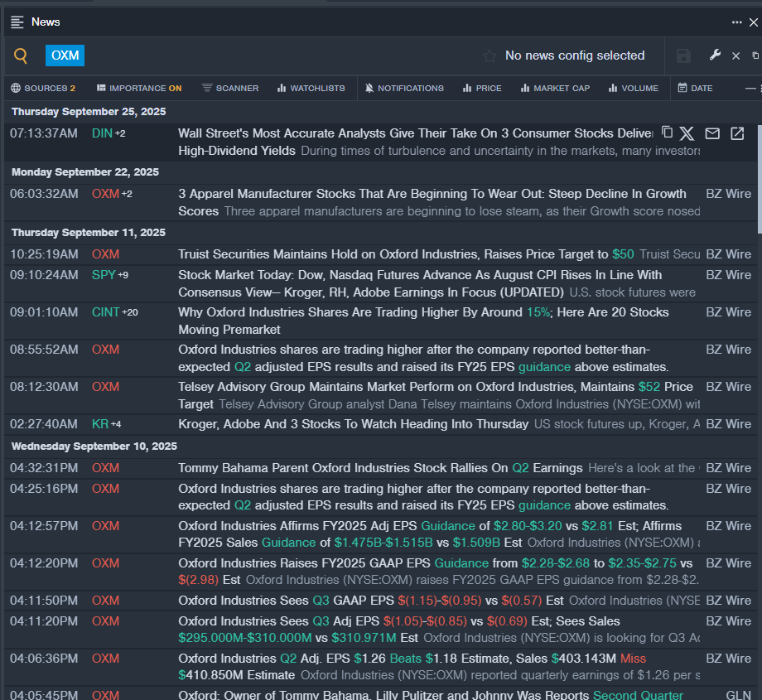
Task: Expand the Watchlists filter dropdown
Action: pos(311,88)
